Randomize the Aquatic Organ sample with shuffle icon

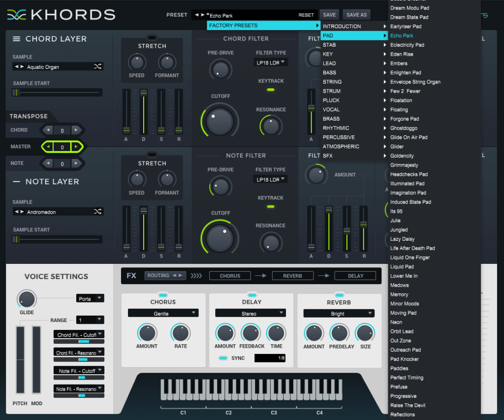pos(98,66)
